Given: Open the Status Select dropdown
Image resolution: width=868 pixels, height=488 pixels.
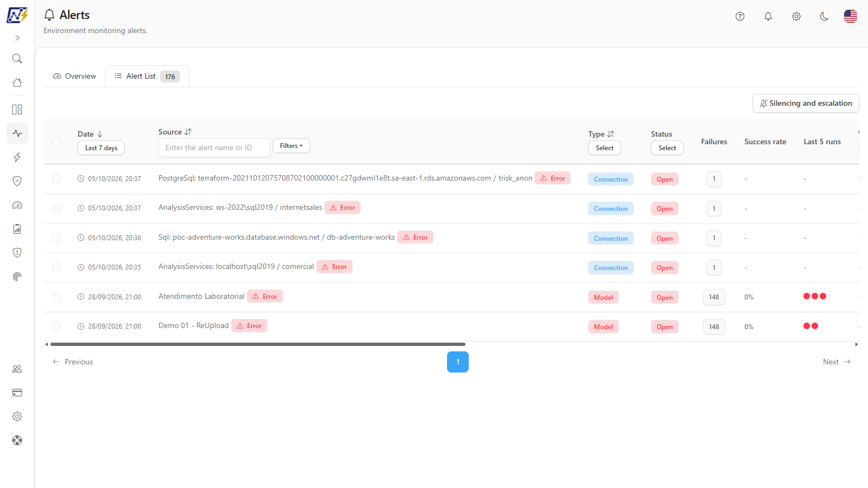Looking at the screenshot, I should click(x=667, y=148).
